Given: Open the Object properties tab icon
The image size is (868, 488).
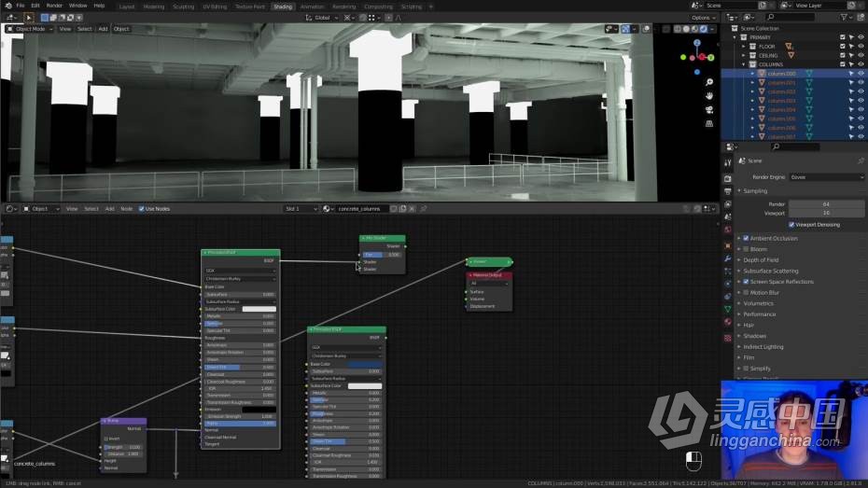Looking at the screenshot, I should 727,245.
